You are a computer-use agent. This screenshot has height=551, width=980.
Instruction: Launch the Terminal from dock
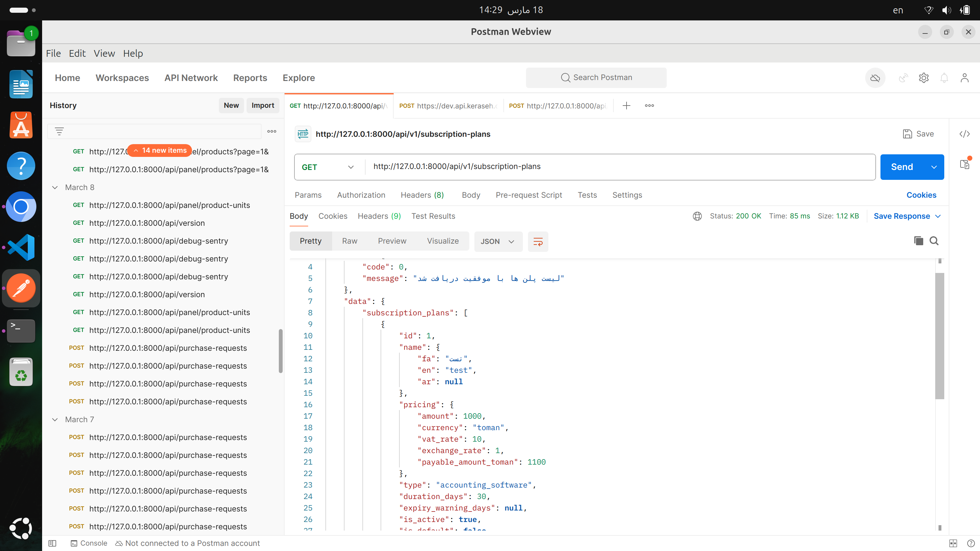[x=21, y=330]
